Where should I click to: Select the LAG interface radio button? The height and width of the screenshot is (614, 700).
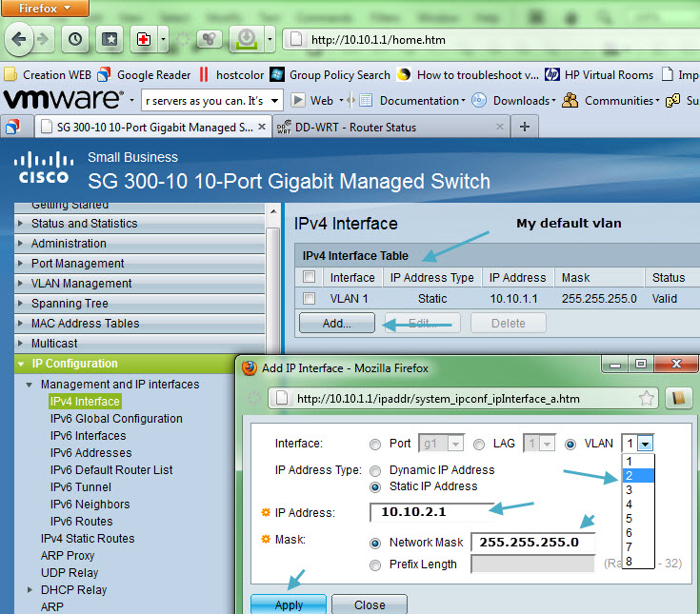tap(479, 445)
